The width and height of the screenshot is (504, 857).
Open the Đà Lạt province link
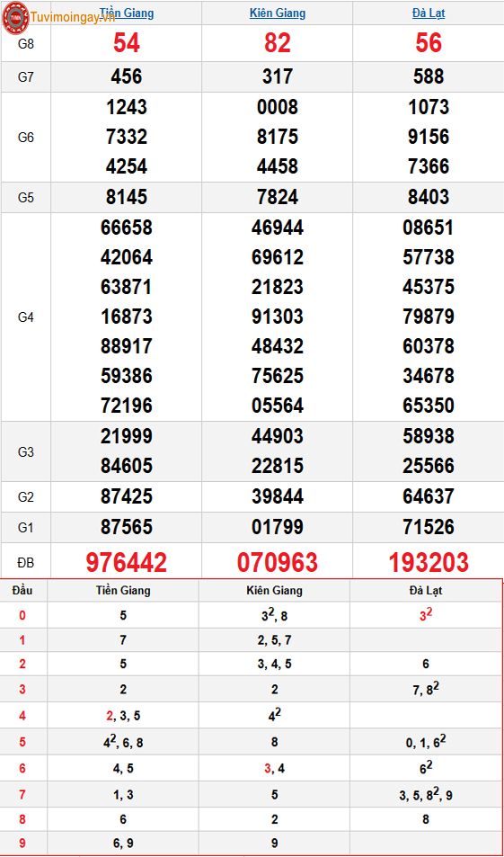429,13
